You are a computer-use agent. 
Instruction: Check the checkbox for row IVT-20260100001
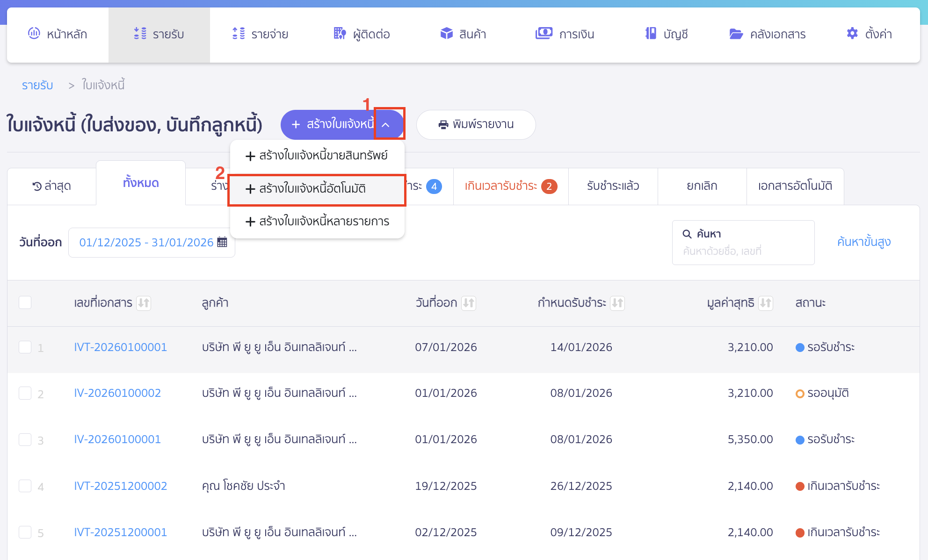[25, 347]
